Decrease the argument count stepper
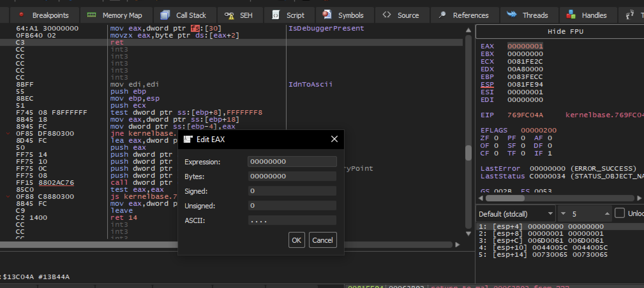This screenshot has width=644, height=288. tap(563, 214)
